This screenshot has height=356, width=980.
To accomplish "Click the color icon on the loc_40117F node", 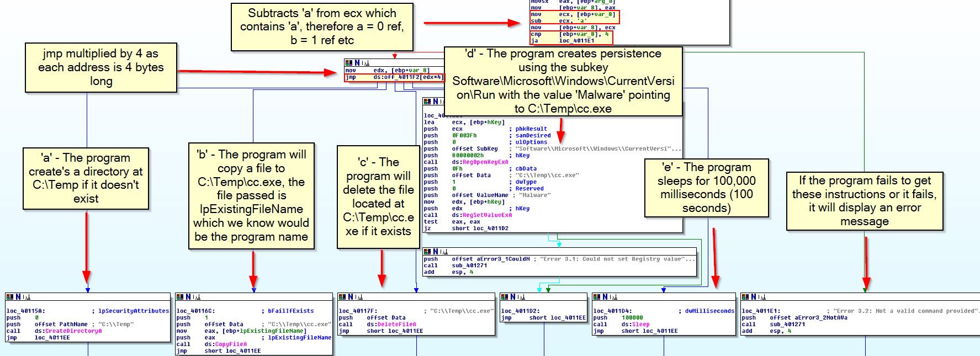I will 342,297.
